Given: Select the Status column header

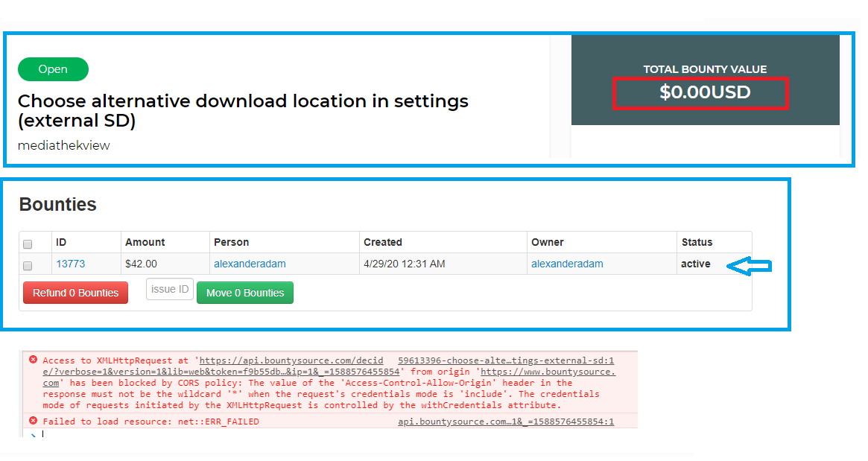Looking at the screenshot, I should (x=696, y=242).
